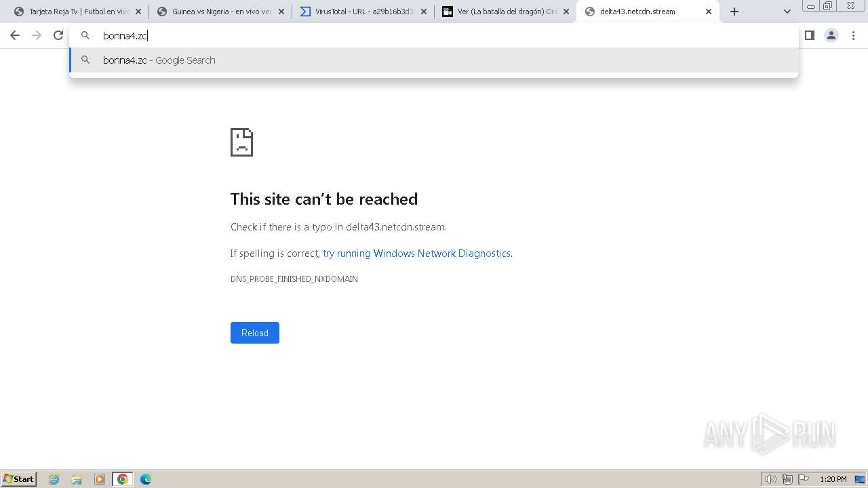Go forward to the next page
This screenshot has height=488, width=868.
(37, 36)
